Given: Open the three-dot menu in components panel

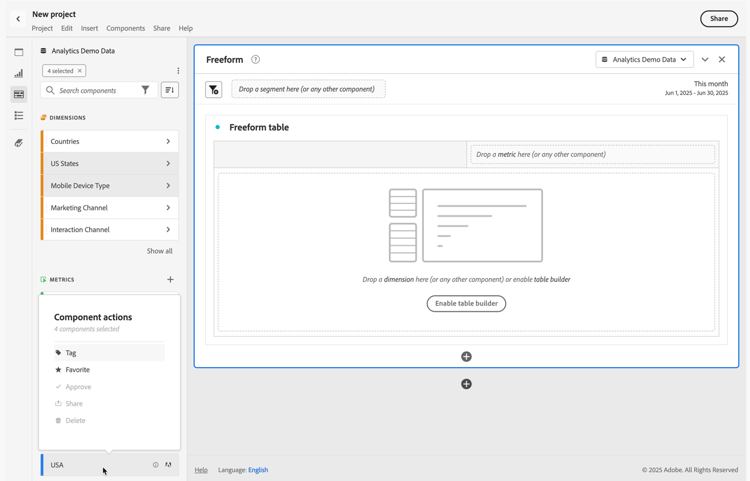Looking at the screenshot, I should coord(178,71).
